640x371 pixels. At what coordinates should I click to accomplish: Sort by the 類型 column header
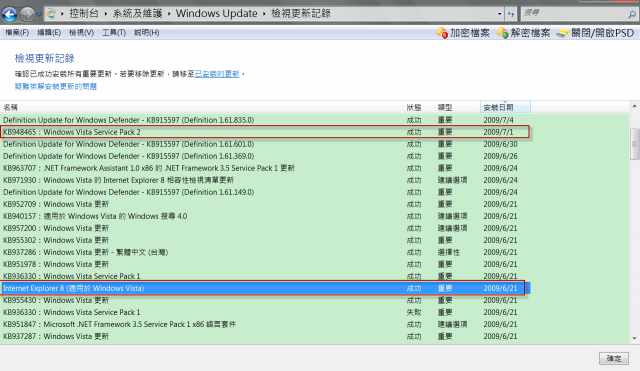click(x=457, y=107)
